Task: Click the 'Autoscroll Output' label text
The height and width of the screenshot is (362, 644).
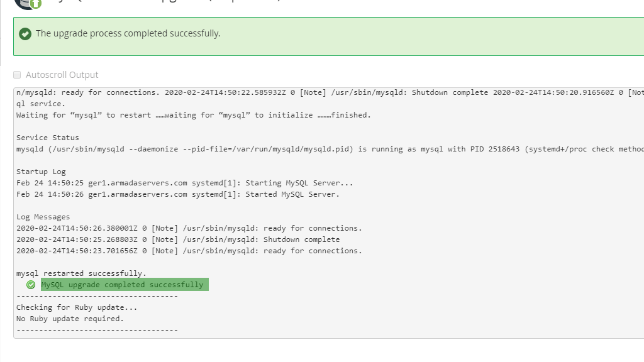Action: tap(62, 75)
